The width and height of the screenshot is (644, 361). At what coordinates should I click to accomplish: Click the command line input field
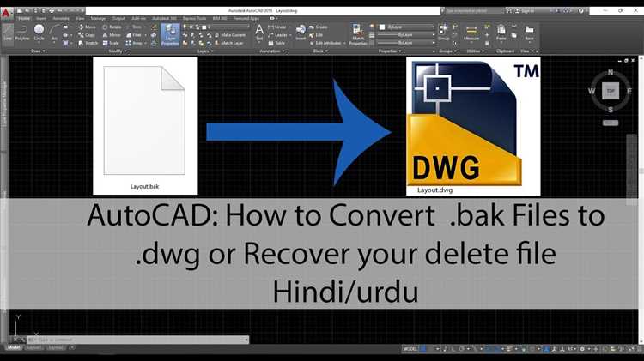(137, 340)
